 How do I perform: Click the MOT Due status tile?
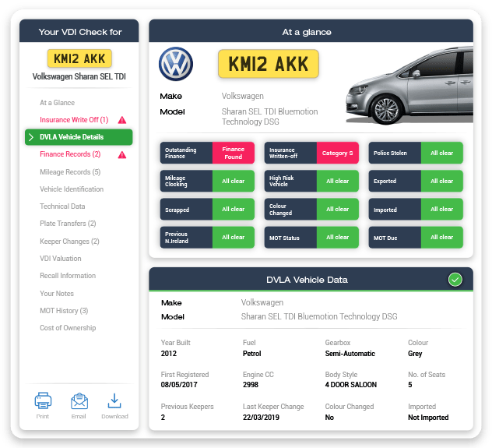416,238
